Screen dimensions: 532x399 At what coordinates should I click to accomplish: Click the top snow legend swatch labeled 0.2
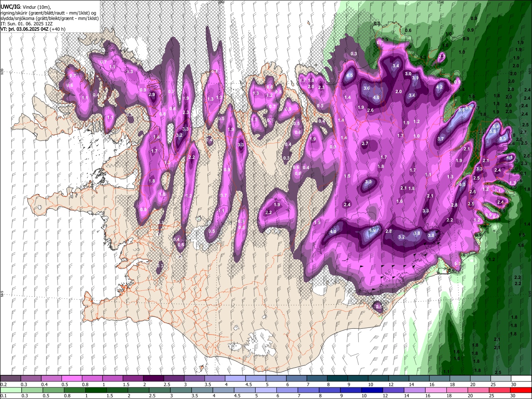tap(10, 378)
